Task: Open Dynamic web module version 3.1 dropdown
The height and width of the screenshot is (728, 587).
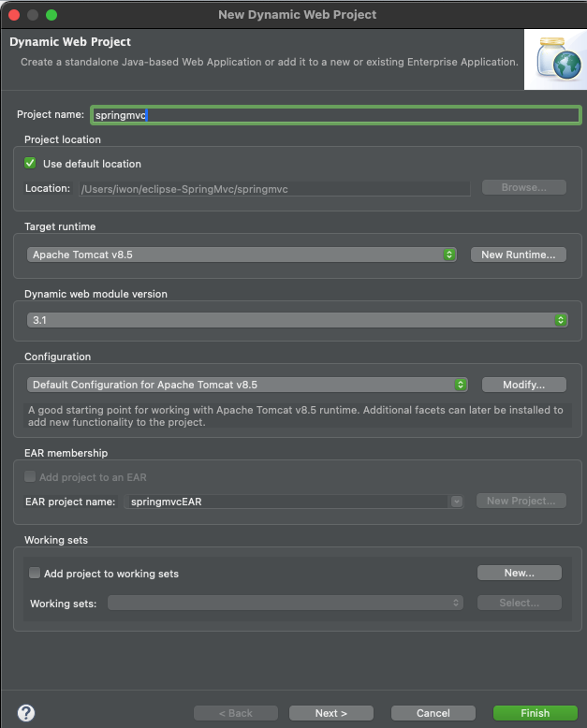Action: pos(297,320)
